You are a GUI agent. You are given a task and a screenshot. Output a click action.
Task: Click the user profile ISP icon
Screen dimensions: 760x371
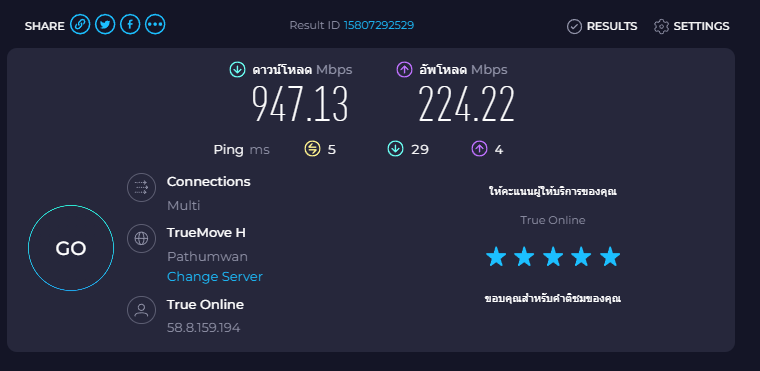click(142, 310)
